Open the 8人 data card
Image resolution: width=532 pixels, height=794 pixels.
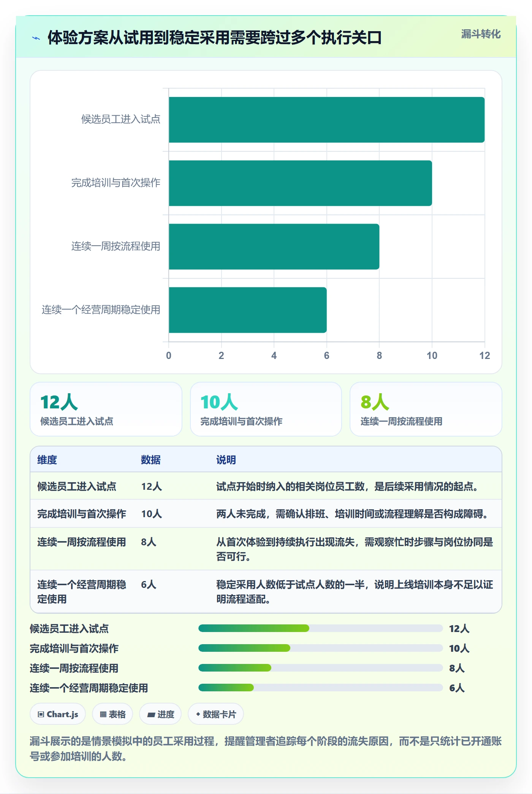(426, 409)
